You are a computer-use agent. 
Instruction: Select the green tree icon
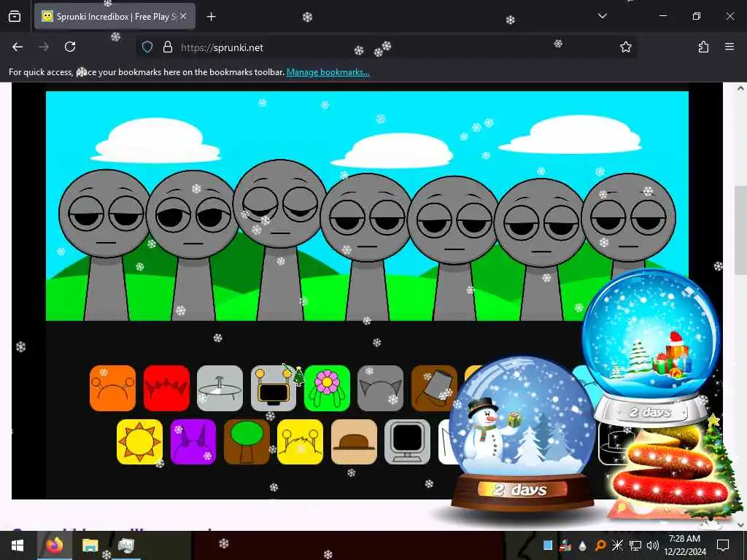(x=247, y=441)
